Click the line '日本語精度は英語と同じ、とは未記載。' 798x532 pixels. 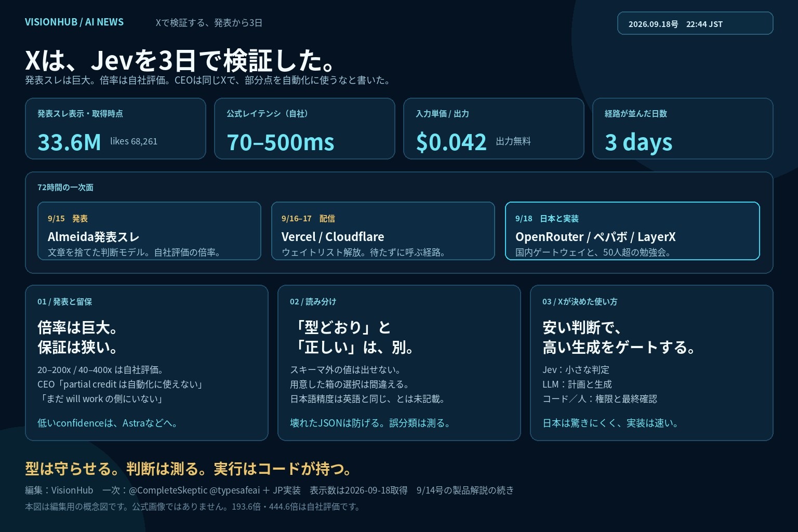(x=368, y=399)
